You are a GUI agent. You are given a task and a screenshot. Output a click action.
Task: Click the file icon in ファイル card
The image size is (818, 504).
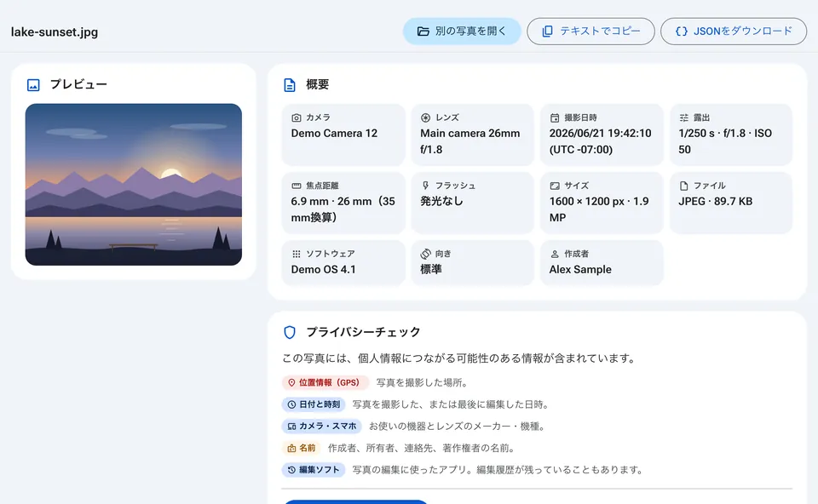pyautogui.click(x=684, y=186)
